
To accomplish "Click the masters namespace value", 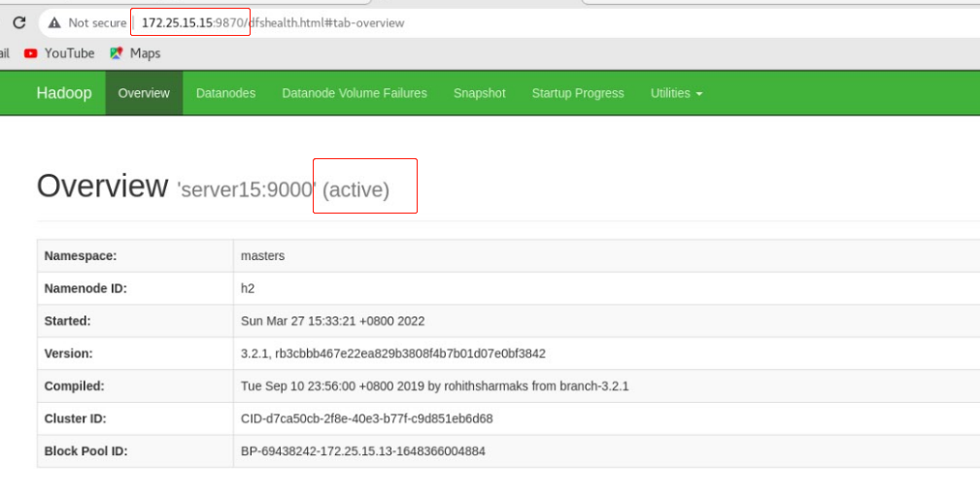I will click(x=262, y=256).
